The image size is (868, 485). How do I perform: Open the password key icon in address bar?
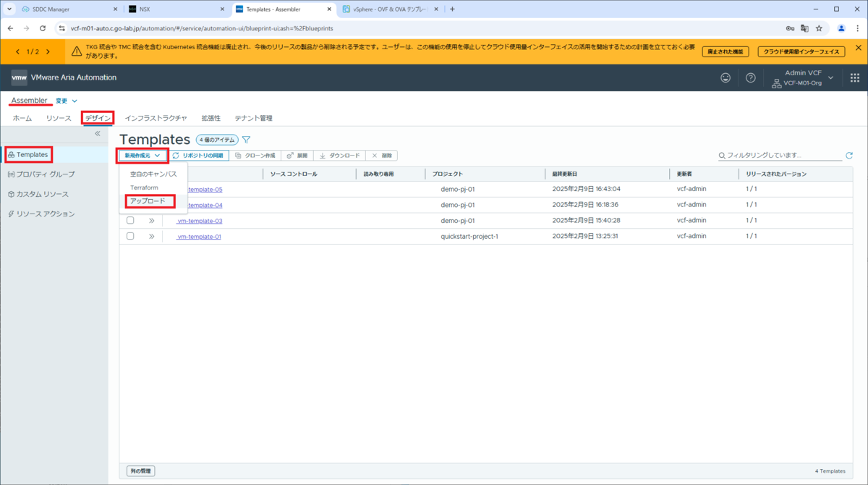coord(790,28)
